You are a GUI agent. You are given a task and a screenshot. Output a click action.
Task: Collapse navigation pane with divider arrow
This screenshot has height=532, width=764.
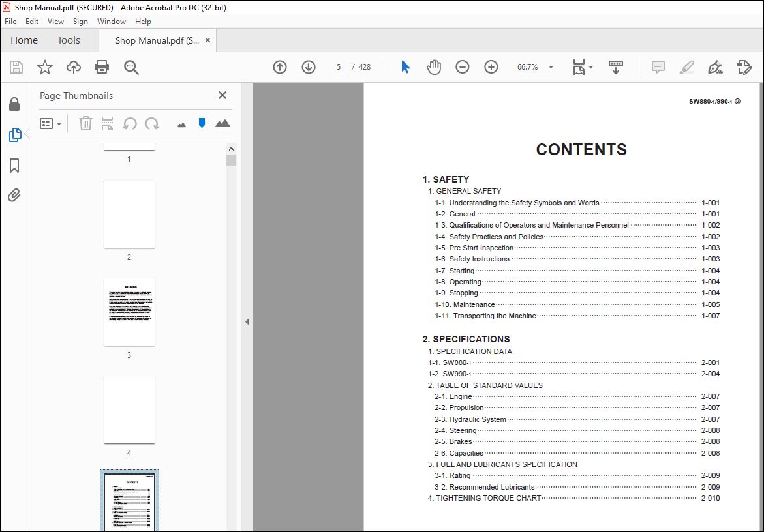pos(247,321)
